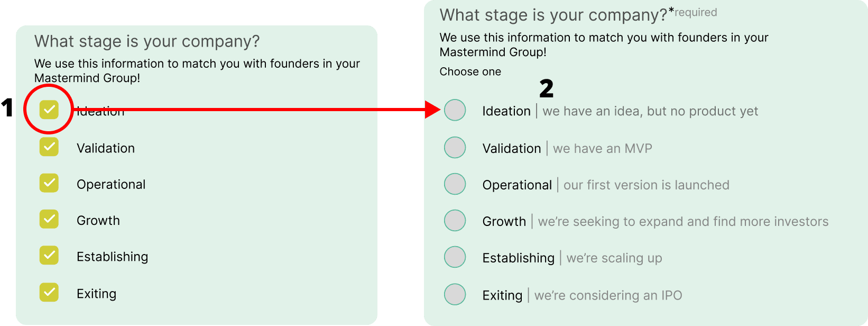
Task: Click the "required" superscript label
Action: (x=696, y=12)
